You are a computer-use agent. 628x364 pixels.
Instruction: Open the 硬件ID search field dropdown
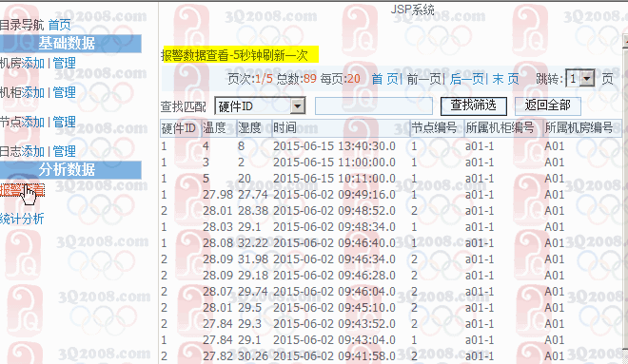pyautogui.click(x=260, y=106)
